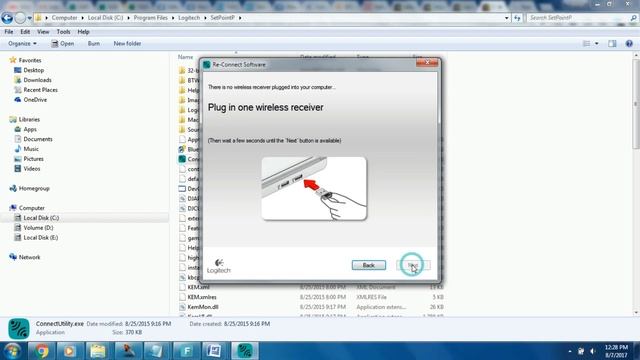Select Desktop under Favorites

(33, 70)
